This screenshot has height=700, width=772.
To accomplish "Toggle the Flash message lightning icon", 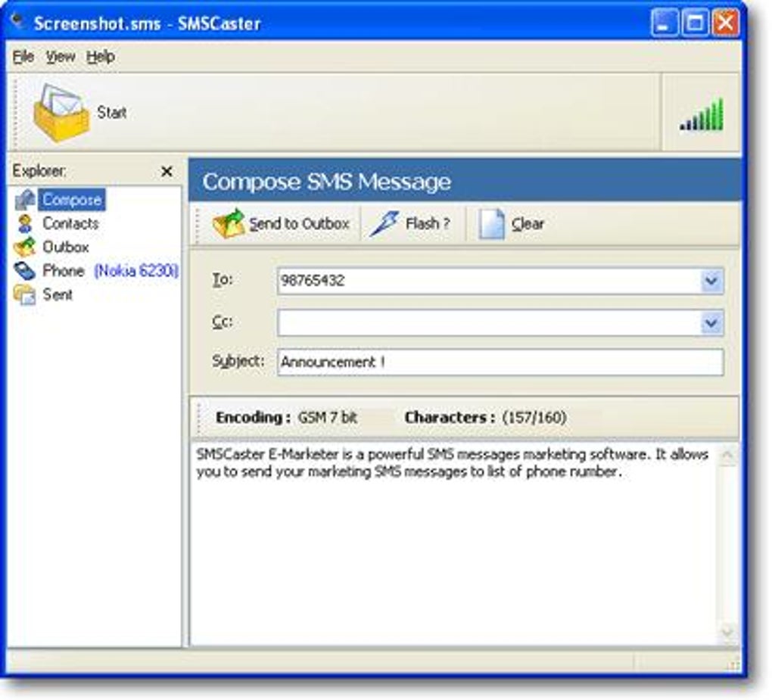I will pyautogui.click(x=384, y=224).
